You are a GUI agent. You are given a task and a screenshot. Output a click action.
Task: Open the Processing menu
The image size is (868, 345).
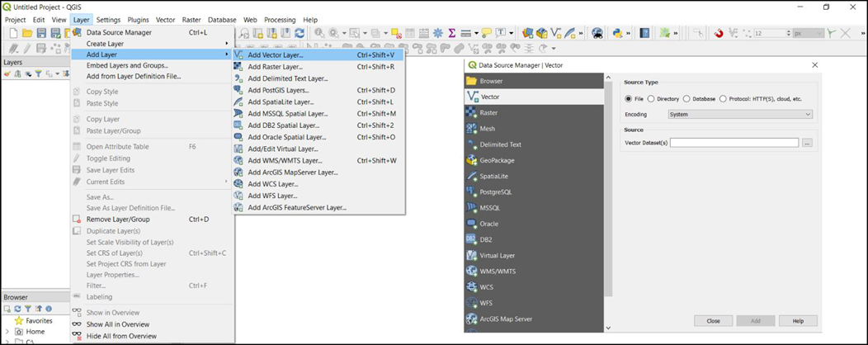click(x=280, y=19)
